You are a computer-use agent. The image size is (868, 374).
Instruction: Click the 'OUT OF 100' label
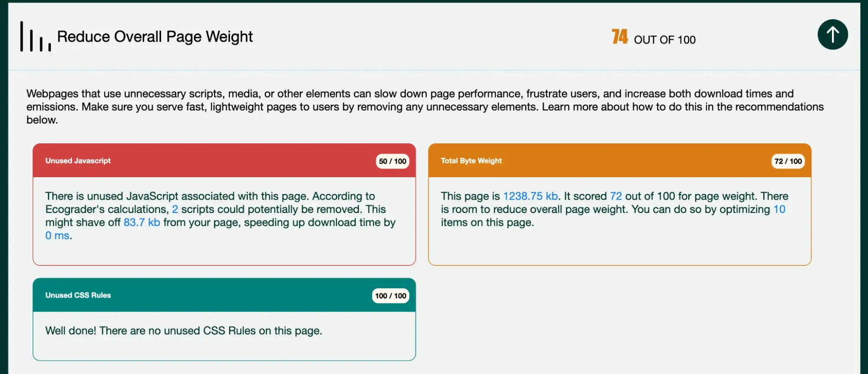click(x=665, y=40)
